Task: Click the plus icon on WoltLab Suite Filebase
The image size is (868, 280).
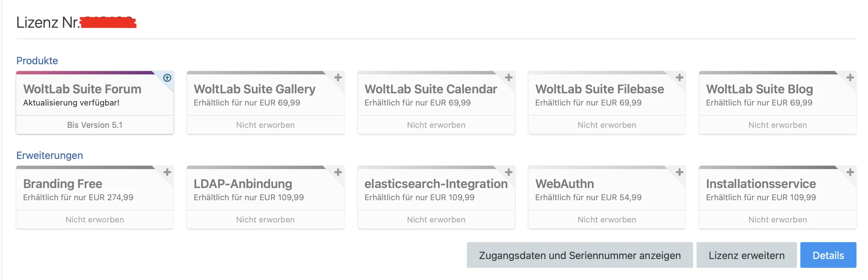Action: click(x=680, y=78)
